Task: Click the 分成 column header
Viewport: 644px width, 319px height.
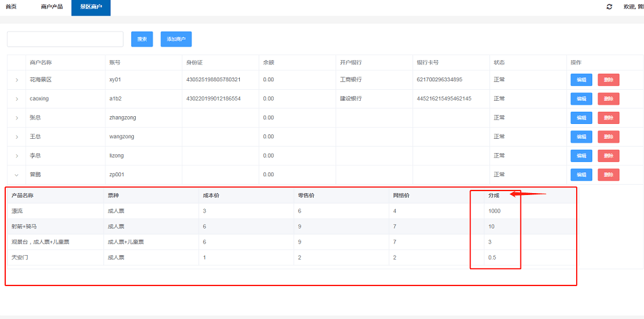Action: pos(493,196)
